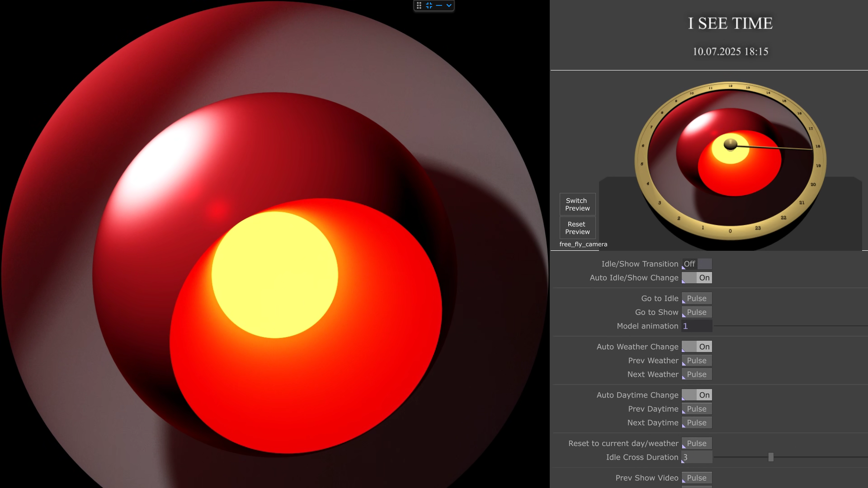Click the blue minimize dash icon
868x488 pixels.
pyautogui.click(x=439, y=5)
